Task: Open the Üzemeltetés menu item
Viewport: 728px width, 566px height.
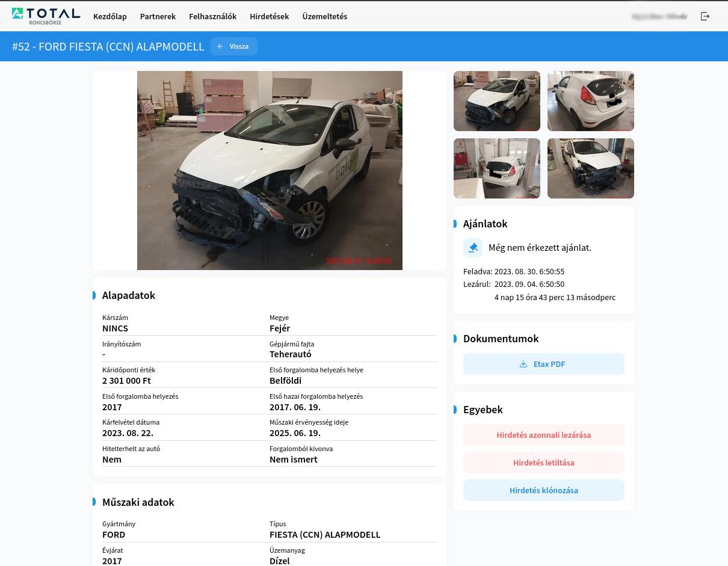Action: point(325,16)
